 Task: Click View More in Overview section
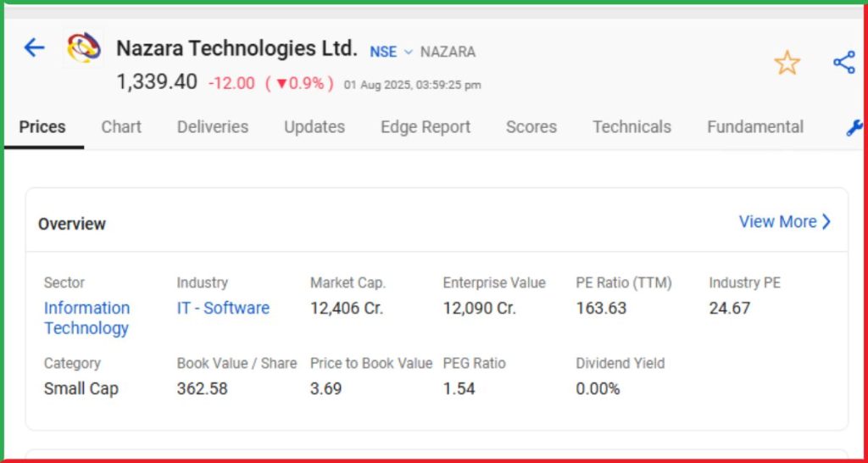(785, 222)
